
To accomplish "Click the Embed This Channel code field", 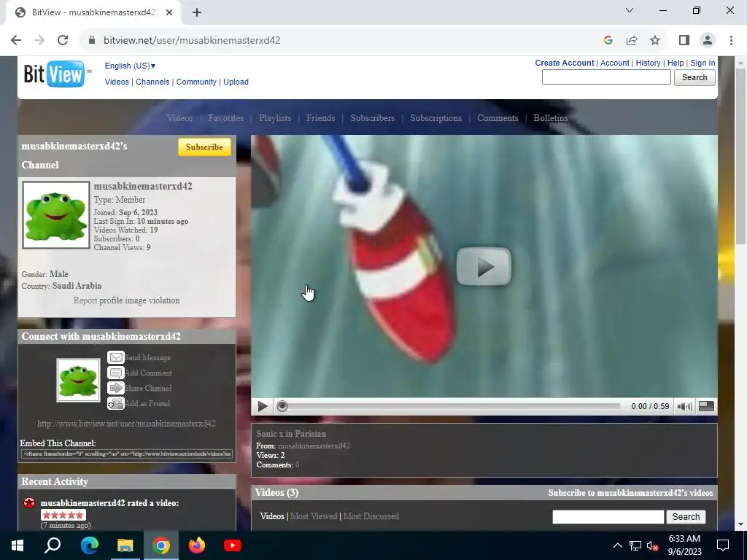I will click(x=127, y=454).
